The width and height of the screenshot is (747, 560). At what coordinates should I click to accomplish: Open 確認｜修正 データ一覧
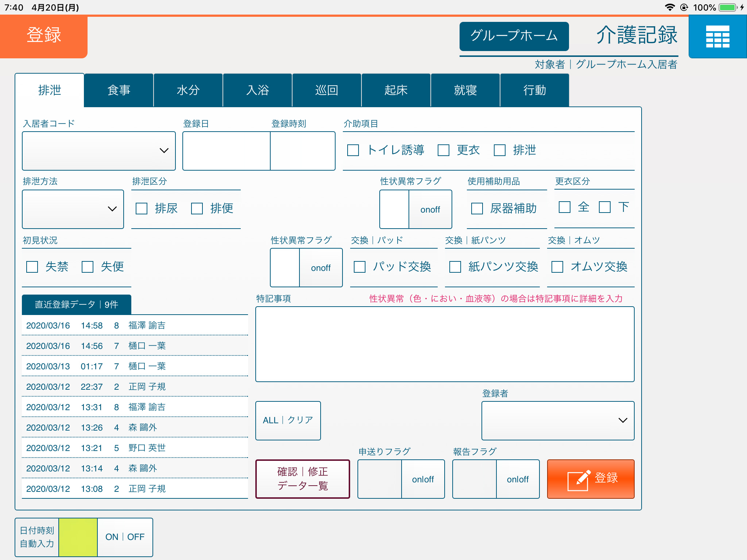point(303,479)
